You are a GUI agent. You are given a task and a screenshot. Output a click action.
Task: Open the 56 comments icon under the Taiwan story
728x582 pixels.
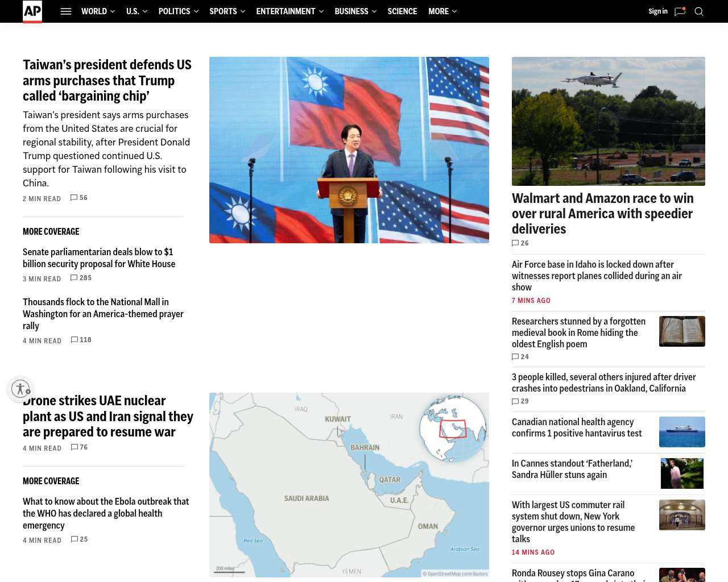click(74, 198)
